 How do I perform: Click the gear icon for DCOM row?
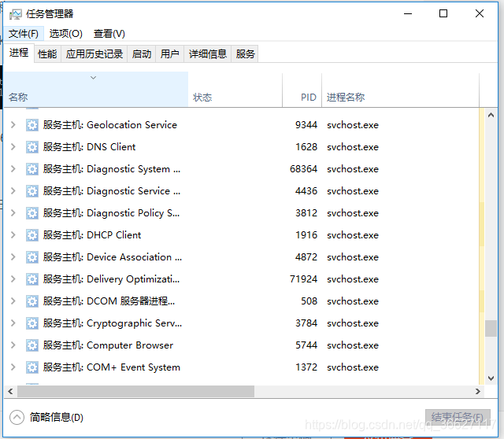coord(31,301)
